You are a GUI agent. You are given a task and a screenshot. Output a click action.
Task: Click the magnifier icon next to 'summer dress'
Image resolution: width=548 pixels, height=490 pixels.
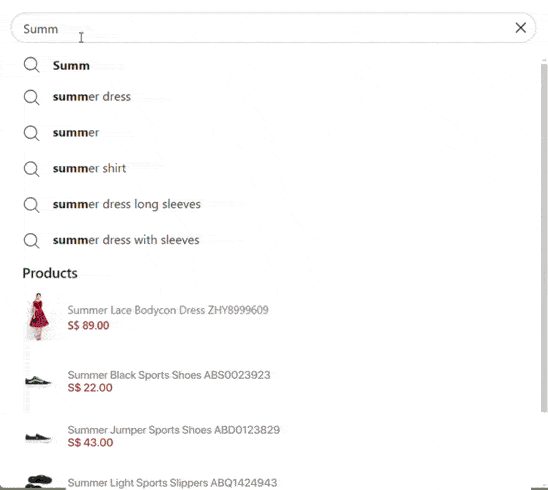click(31, 97)
